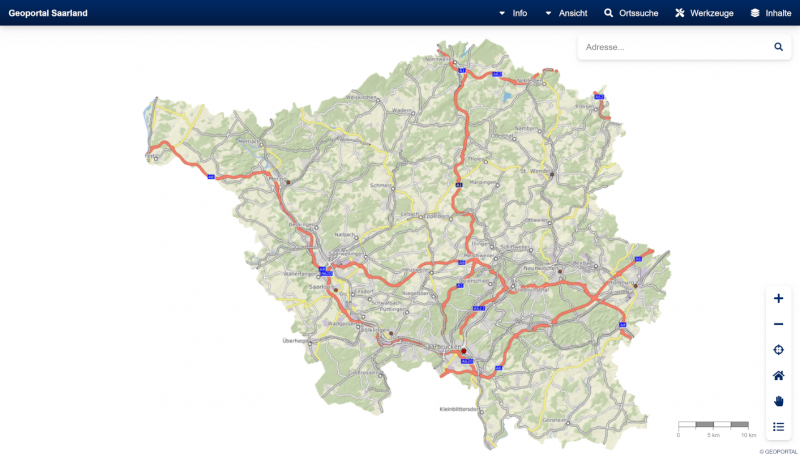Click the red Saarbrücken city marker
This screenshot has width=800, height=457.
click(464, 351)
